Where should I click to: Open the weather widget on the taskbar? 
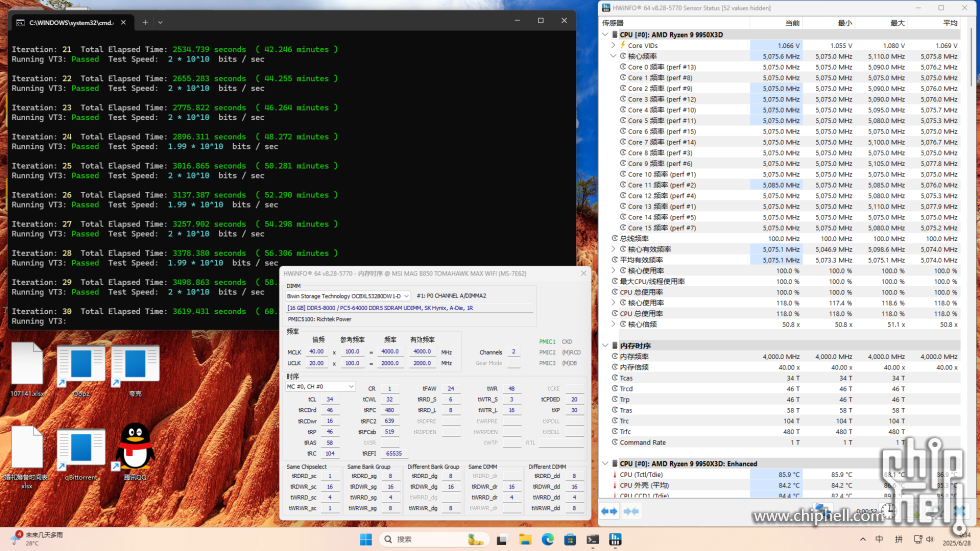pos(36,539)
